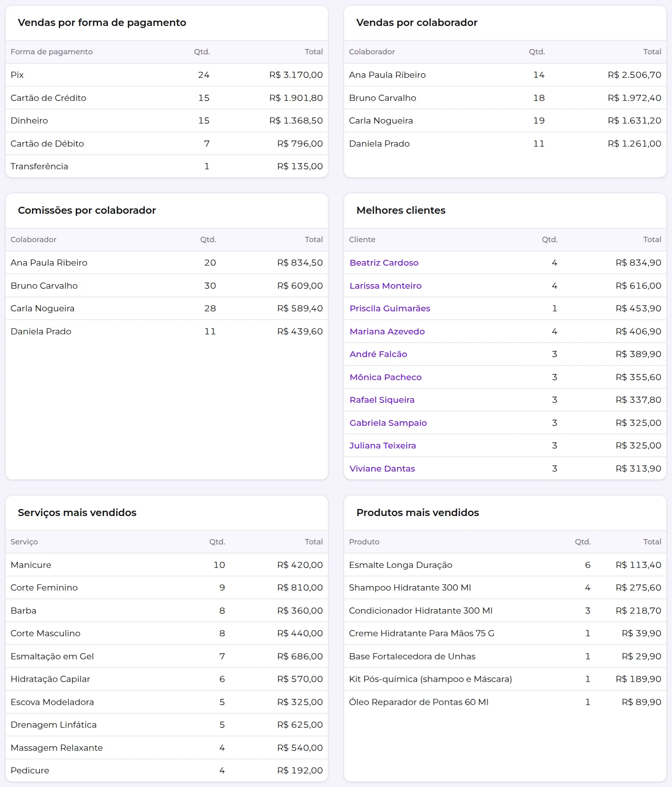Open client Gabriela Sampaio
The height and width of the screenshot is (787, 672).
coord(388,423)
